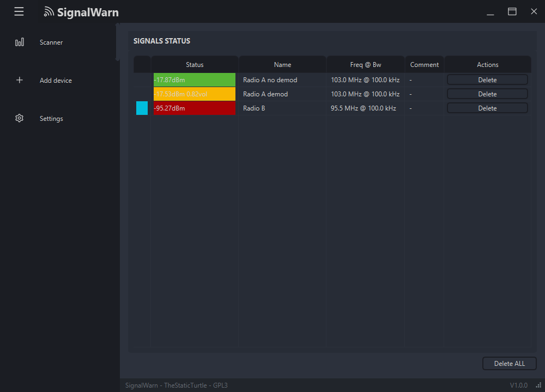Delete the Radio B signal
Viewport: 545px width, 392px height.
click(487, 108)
